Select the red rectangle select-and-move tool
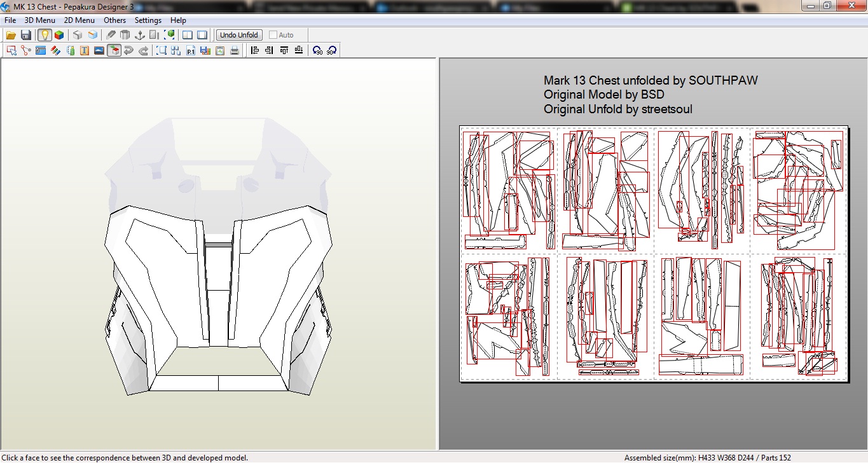868x463 pixels. point(11,50)
